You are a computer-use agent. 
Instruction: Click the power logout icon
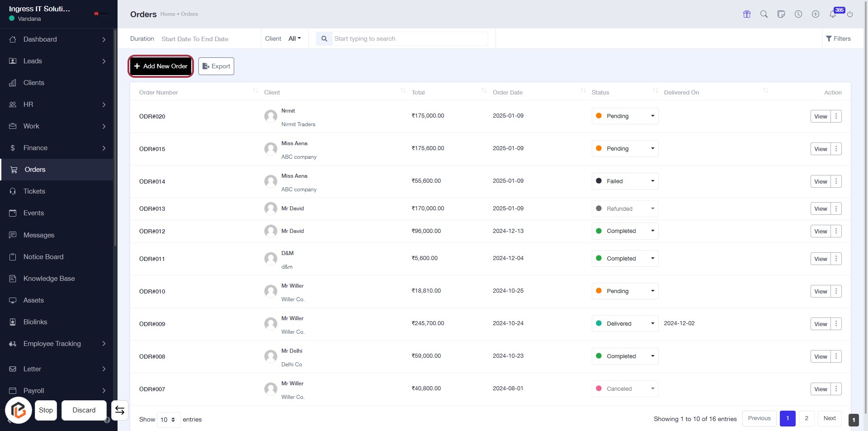pyautogui.click(x=850, y=14)
